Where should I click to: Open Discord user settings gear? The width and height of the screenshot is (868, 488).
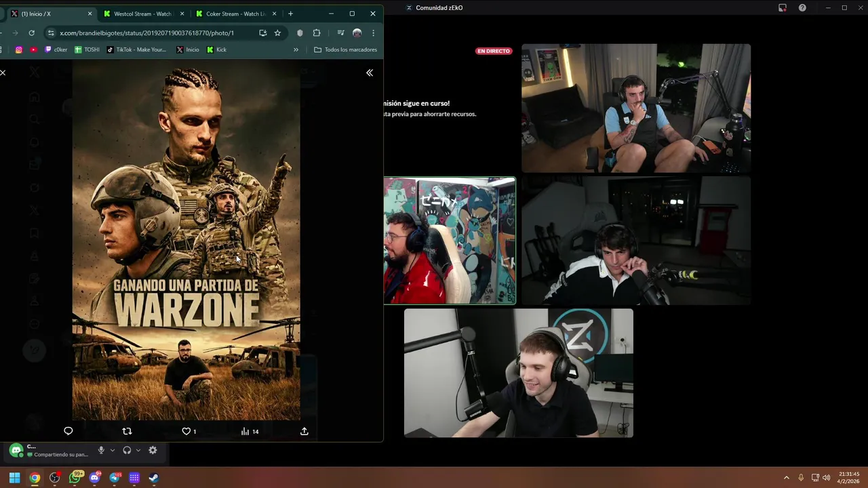coord(153,450)
